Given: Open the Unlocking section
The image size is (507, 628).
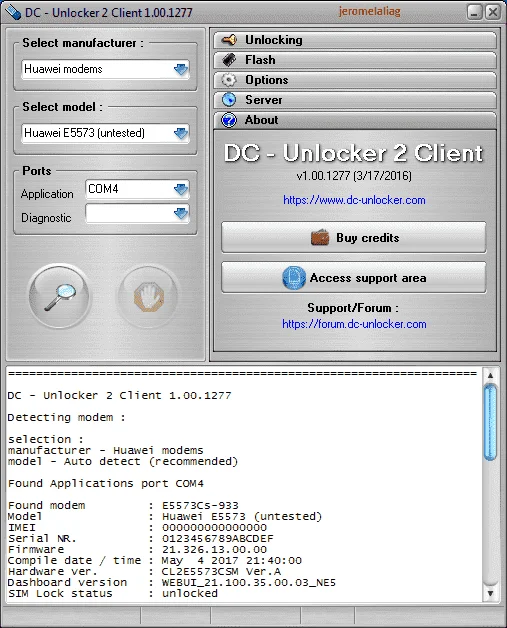Looking at the screenshot, I should pos(355,40).
